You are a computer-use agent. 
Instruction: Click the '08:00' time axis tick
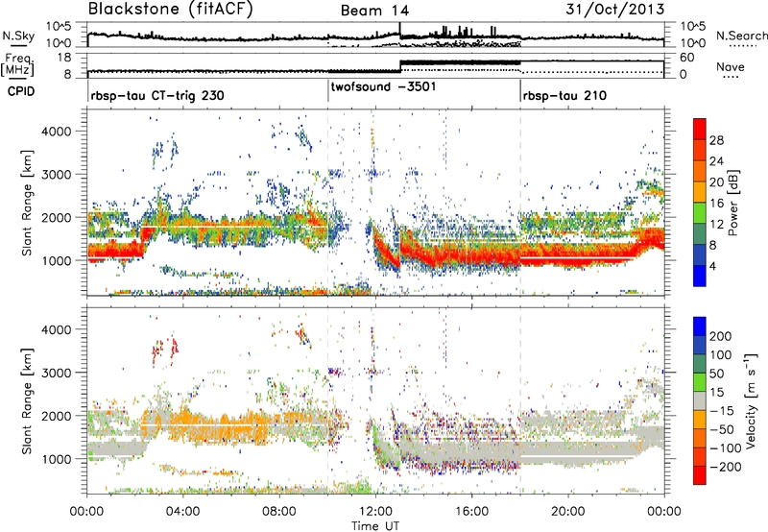pyautogui.click(x=279, y=512)
